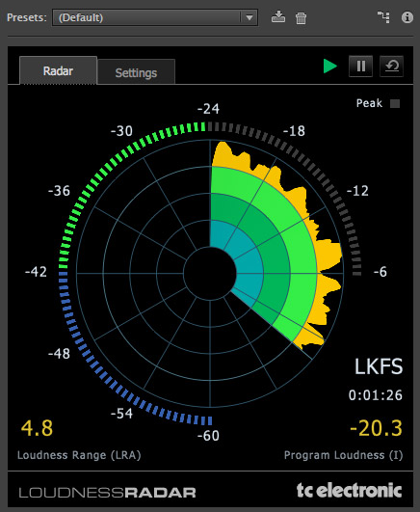Select the LKFS unit label

[x=379, y=366]
